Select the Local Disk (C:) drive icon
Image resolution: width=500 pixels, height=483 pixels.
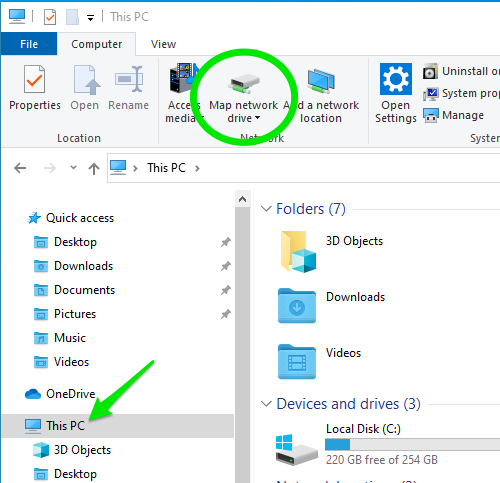(x=296, y=449)
